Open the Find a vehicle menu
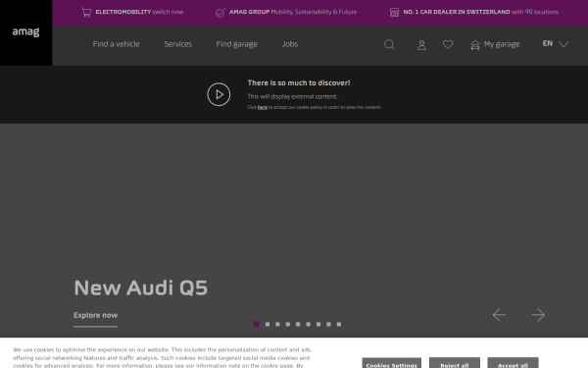Image resolution: width=588 pixels, height=368 pixels. pyautogui.click(x=117, y=44)
